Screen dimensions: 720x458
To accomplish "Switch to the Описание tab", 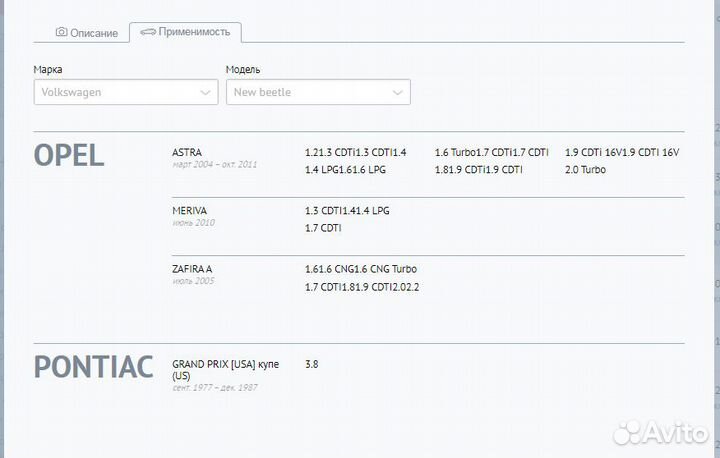I will (87, 33).
